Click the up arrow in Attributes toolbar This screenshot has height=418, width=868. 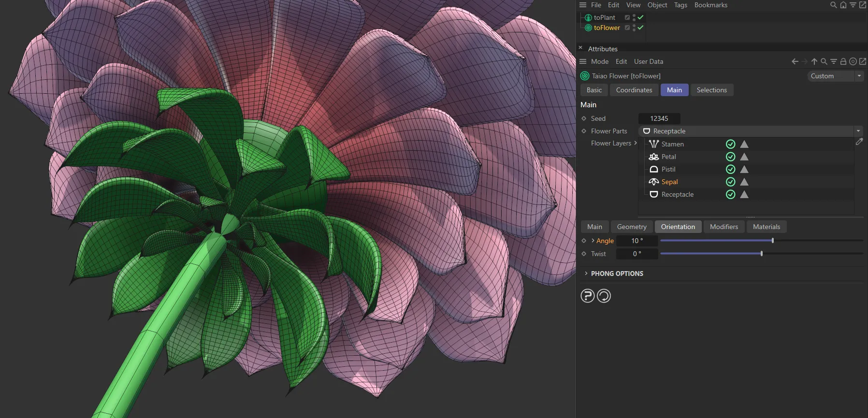814,61
